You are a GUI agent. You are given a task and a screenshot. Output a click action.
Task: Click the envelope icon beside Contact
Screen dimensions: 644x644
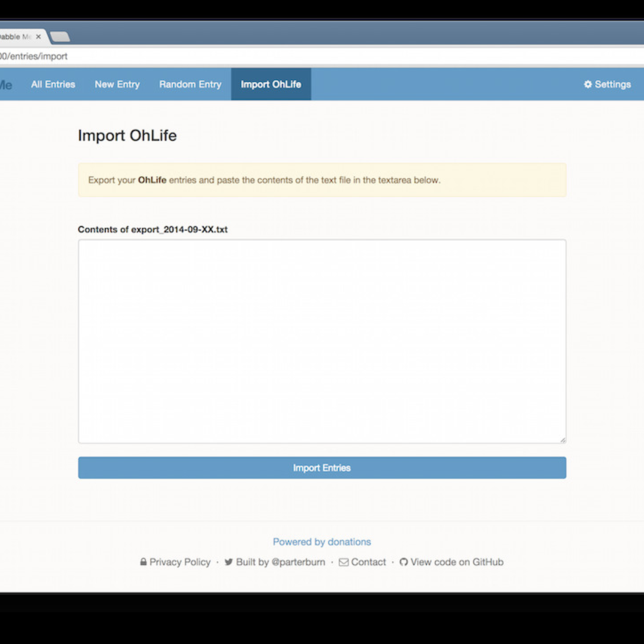click(x=344, y=562)
